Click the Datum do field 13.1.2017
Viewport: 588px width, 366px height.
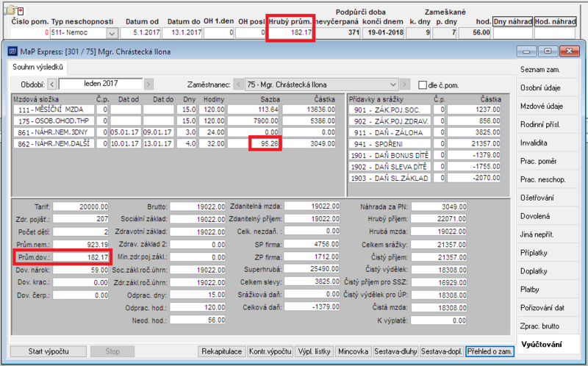pyautogui.click(x=182, y=32)
